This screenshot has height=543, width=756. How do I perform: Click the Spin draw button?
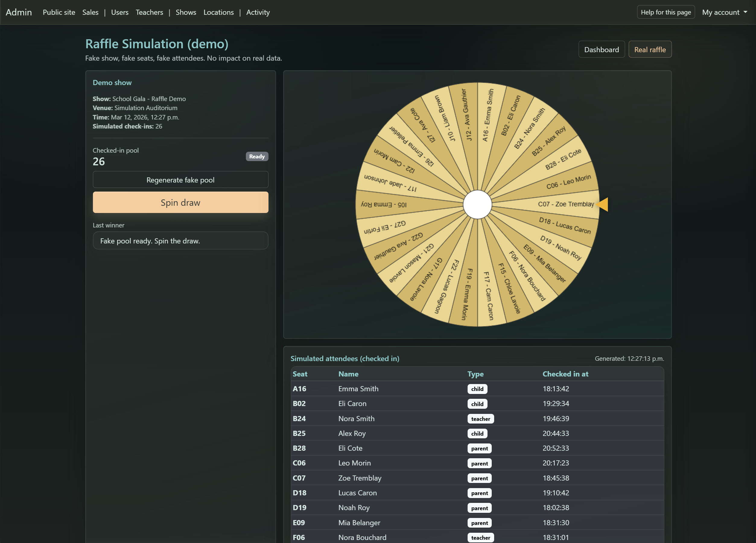point(180,202)
